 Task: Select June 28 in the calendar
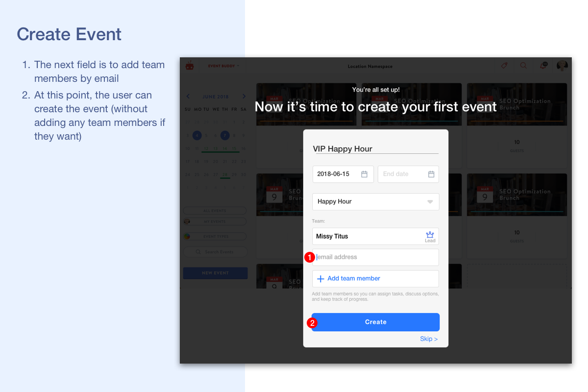[x=225, y=174]
